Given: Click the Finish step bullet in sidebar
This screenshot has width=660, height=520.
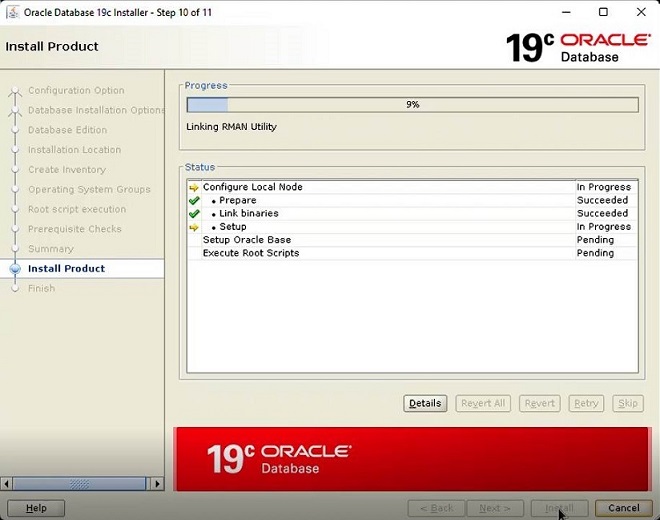Looking at the screenshot, I should click(15, 288).
